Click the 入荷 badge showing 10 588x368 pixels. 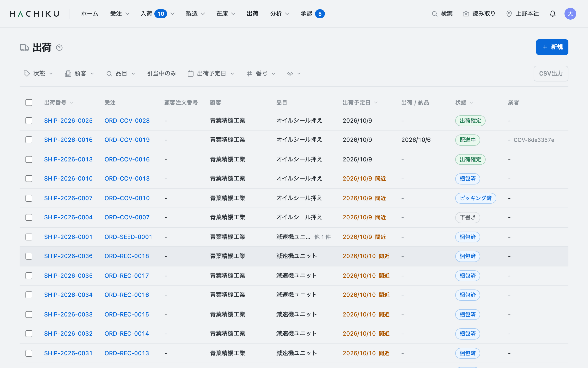(161, 14)
